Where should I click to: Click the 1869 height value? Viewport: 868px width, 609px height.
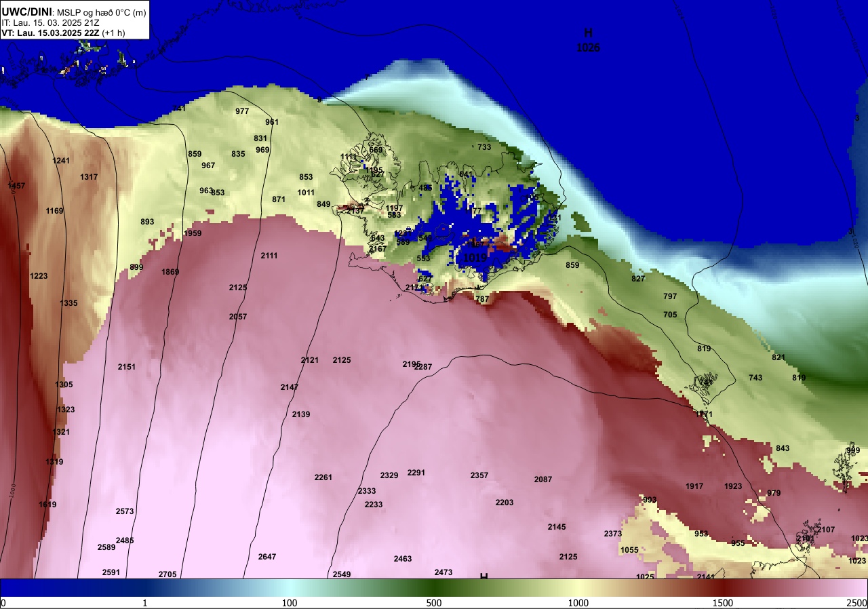point(170,272)
